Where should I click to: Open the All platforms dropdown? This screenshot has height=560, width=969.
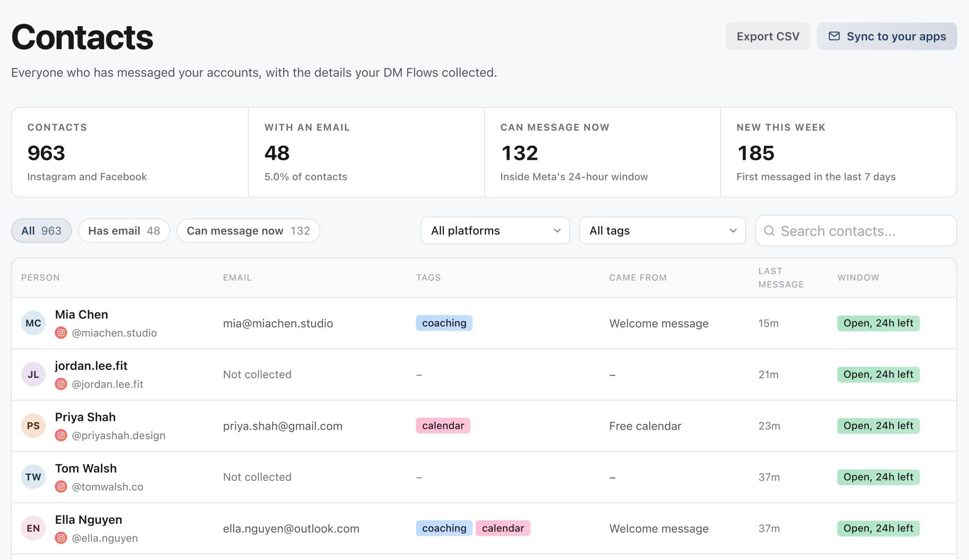[x=495, y=230]
